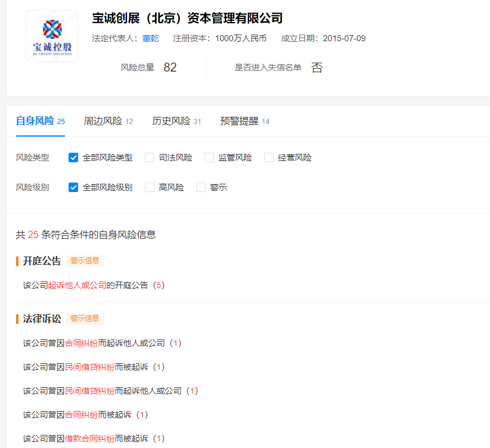The image size is (490, 448).
Task: Click the 警示信息 tag beside 开庭公告
Action: click(x=85, y=261)
